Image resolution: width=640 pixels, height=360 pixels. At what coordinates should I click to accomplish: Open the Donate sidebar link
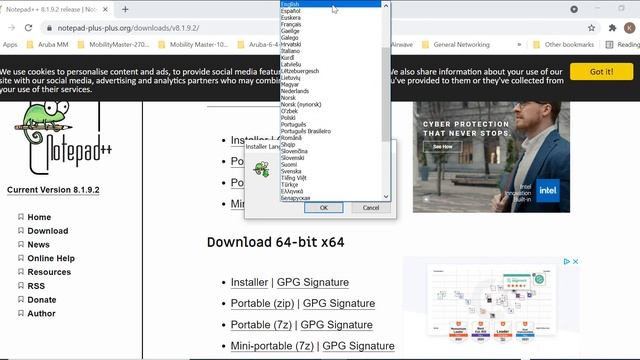click(42, 300)
